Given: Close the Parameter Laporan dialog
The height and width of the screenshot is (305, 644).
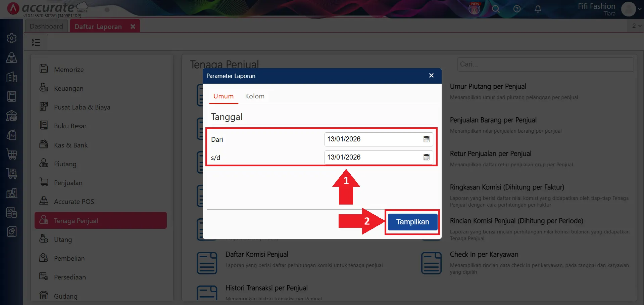Looking at the screenshot, I should [x=431, y=76].
